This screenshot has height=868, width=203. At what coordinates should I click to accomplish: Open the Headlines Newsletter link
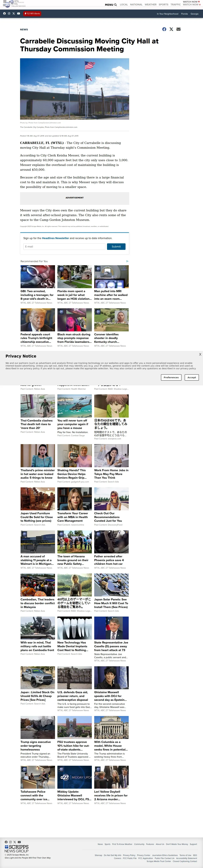(55, 238)
